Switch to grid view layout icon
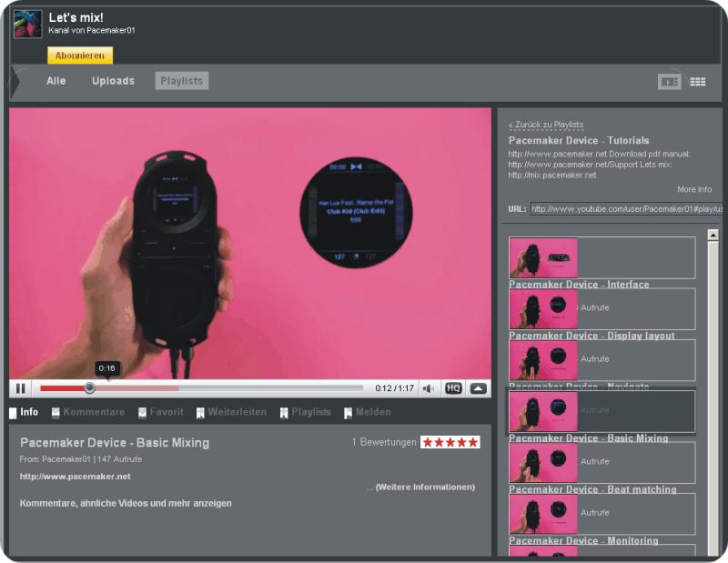This screenshot has width=728, height=563. pos(698,82)
